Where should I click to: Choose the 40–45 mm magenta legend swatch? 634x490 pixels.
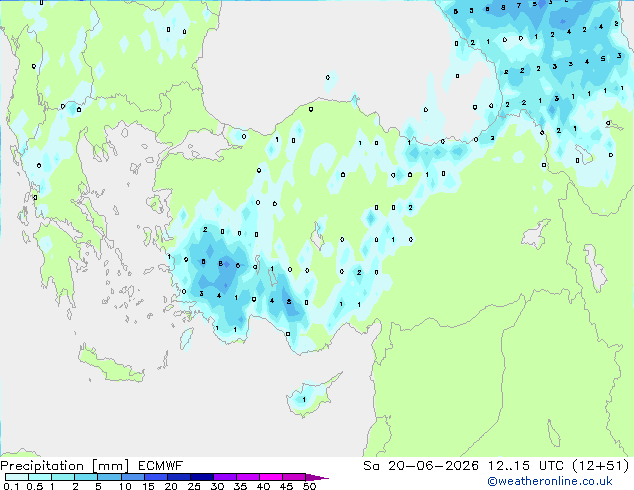click(271, 477)
